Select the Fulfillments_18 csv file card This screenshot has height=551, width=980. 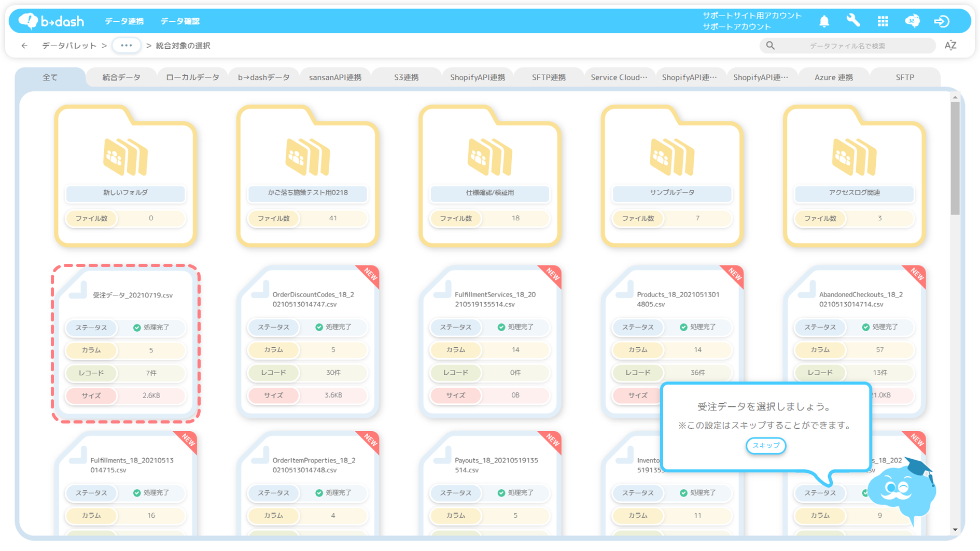[x=125, y=483]
